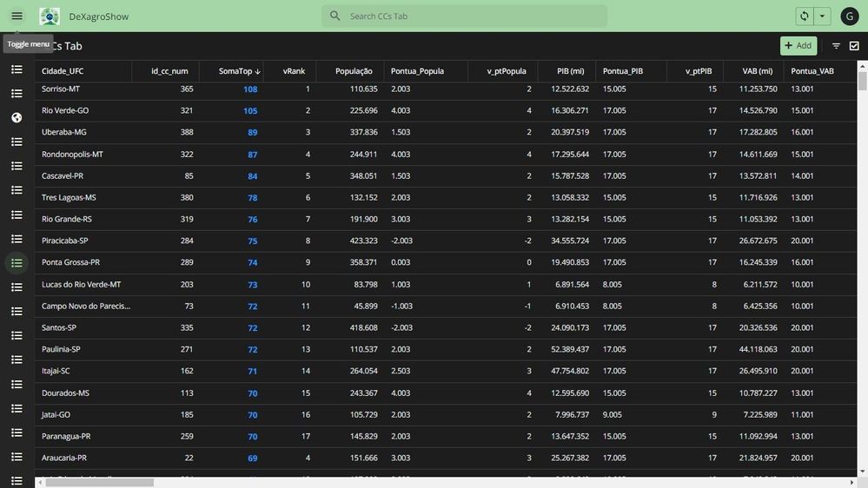Open SomaTop value 78 for Tres Lagoas-MS
This screenshot has width=868, height=488.
click(253, 197)
